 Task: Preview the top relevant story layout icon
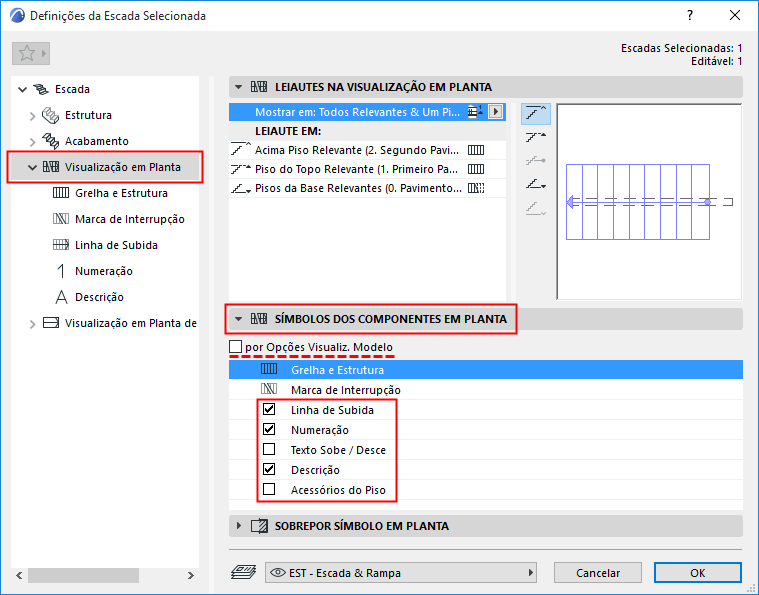tap(536, 137)
